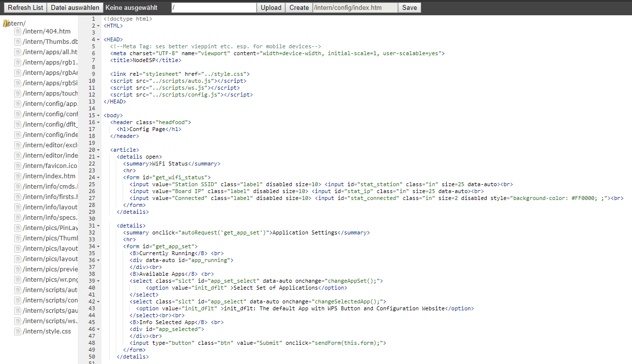Click the Create button
Image resolution: width=632 pixels, height=364 pixels.
[x=299, y=7]
